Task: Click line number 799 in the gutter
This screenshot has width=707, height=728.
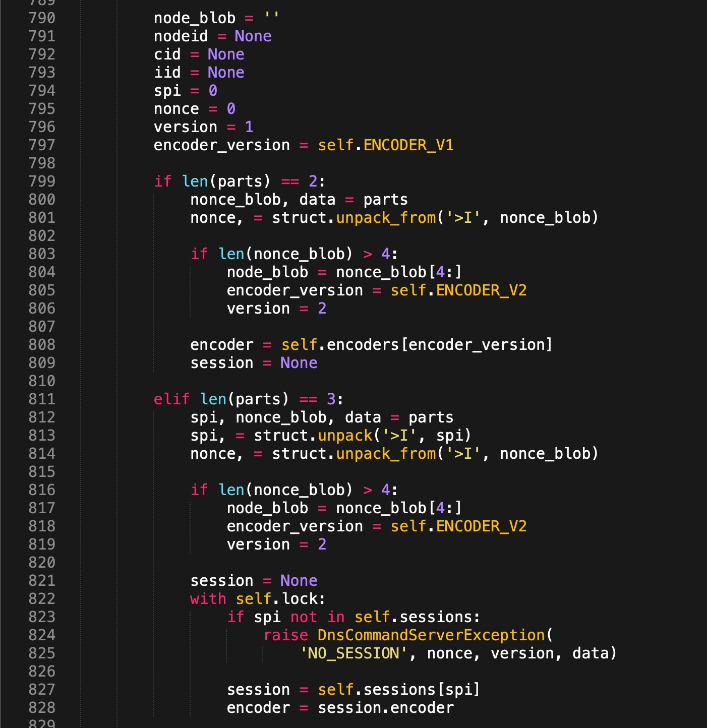Action: click(42, 181)
